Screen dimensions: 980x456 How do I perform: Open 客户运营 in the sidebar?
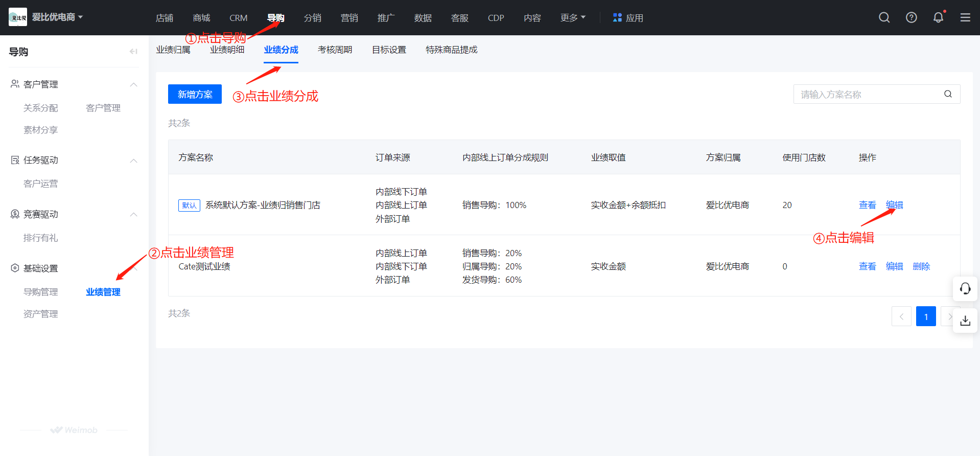(x=40, y=184)
